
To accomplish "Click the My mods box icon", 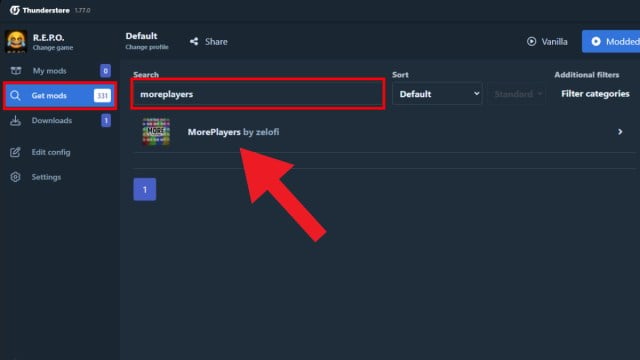I will coord(16,71).
